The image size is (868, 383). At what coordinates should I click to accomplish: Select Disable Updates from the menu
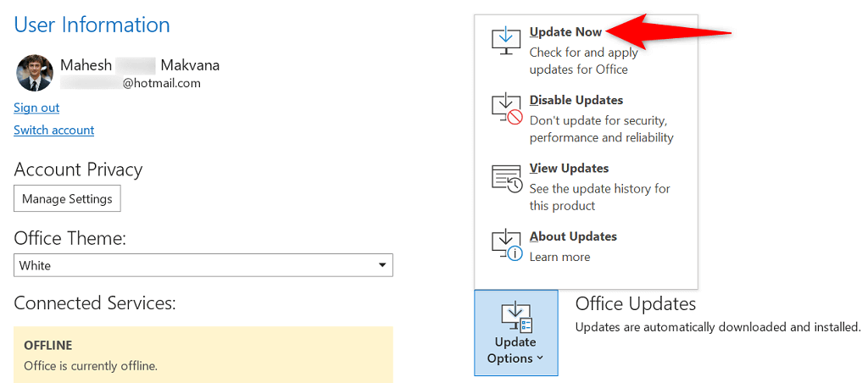click(x=576, y=100)
